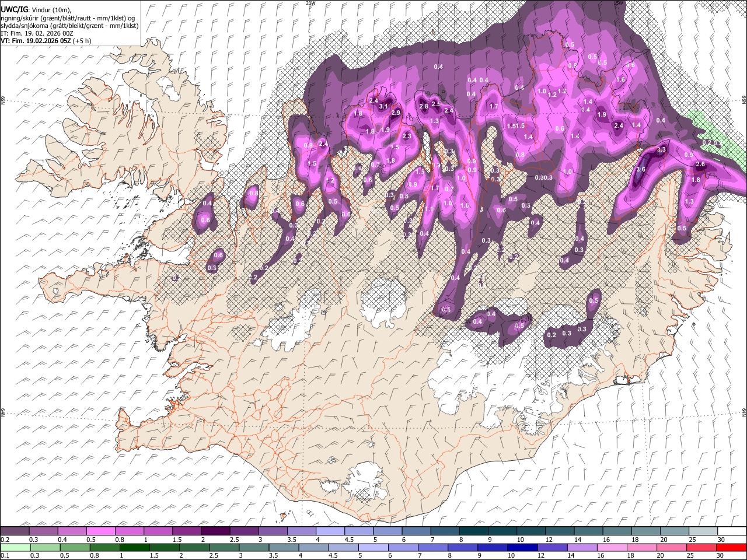Pick the palest green 0.1–0.3 rain legend swatch
The image size is (747, 560).
click(x=15, y=548)
